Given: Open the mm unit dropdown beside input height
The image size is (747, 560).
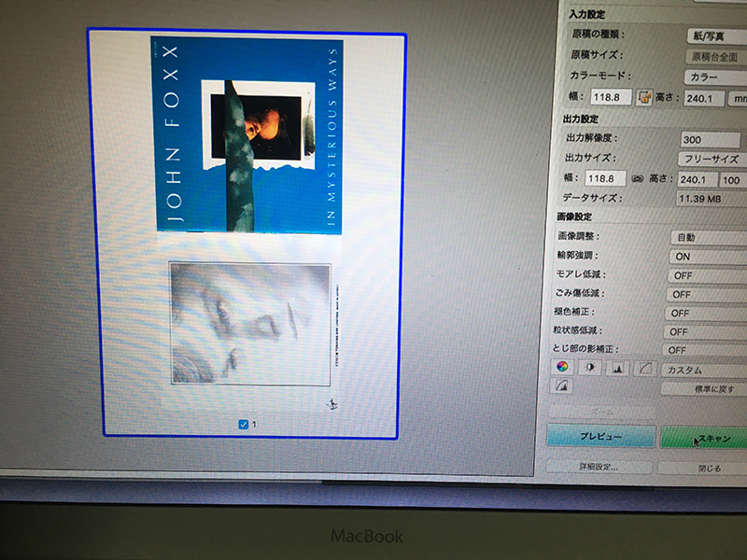Looking at the screenshot, I should coord(738,99).
